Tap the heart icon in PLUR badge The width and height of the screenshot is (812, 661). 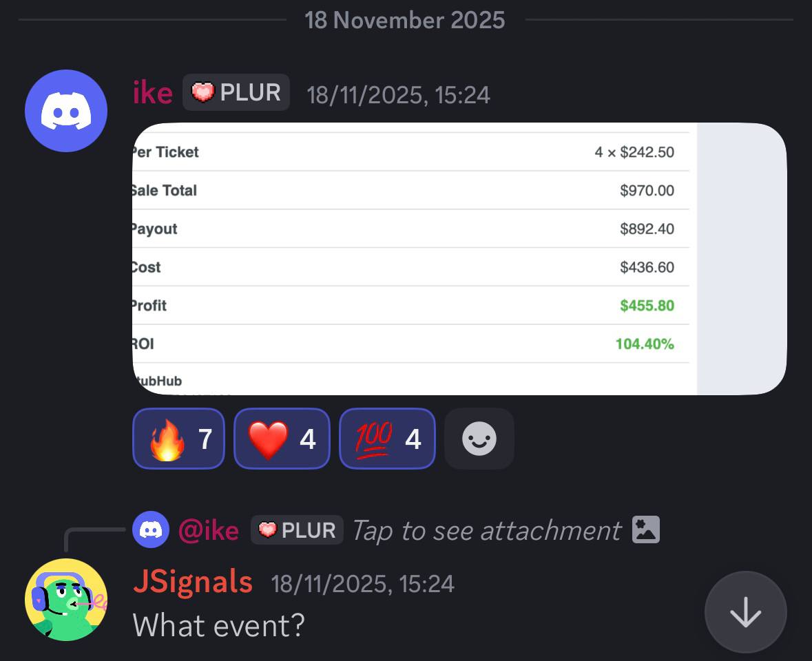click(x=202, y=92)
